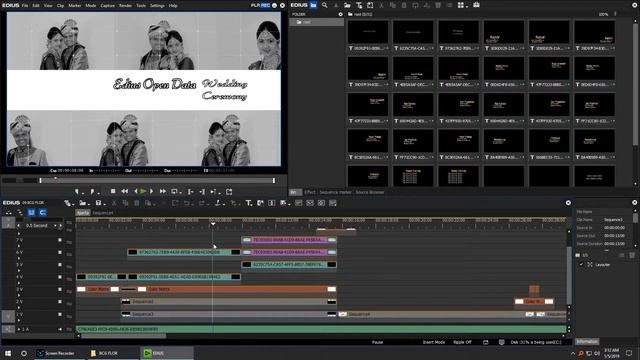Screen dimensions: 640x360
Task: Click the rewind button in player
Action: pos(124,191)
